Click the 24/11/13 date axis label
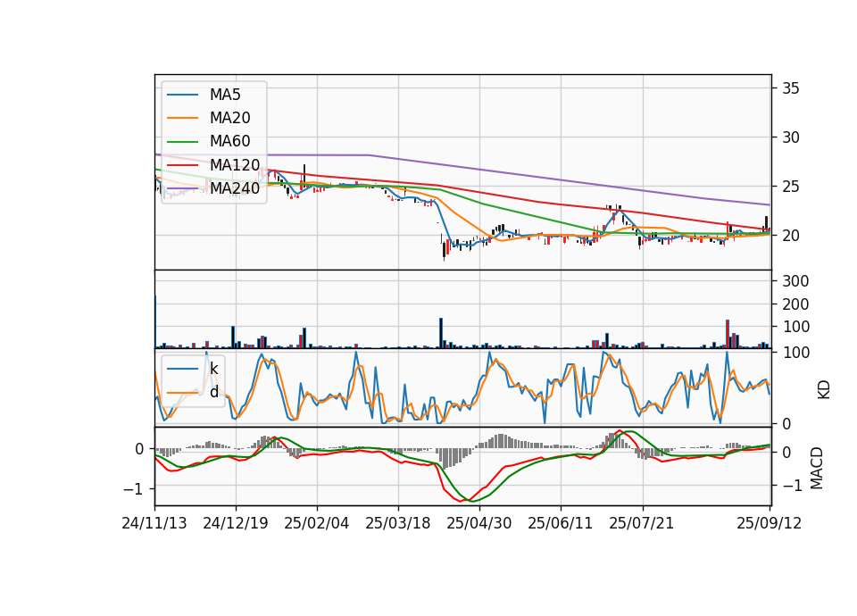 [x=154, y=523]
